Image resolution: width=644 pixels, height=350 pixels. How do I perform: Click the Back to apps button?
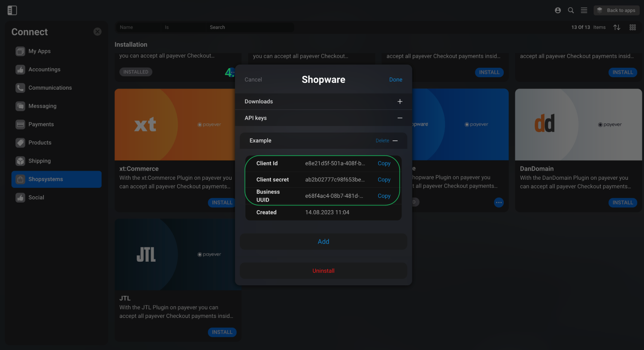click(x=617, y=10)
